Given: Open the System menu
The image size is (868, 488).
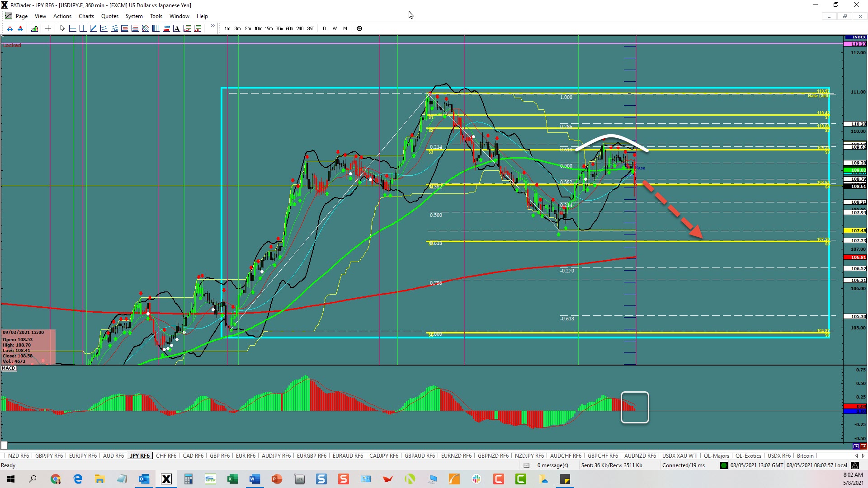Looking at the screenshot, I should click(x=134, y=16).
